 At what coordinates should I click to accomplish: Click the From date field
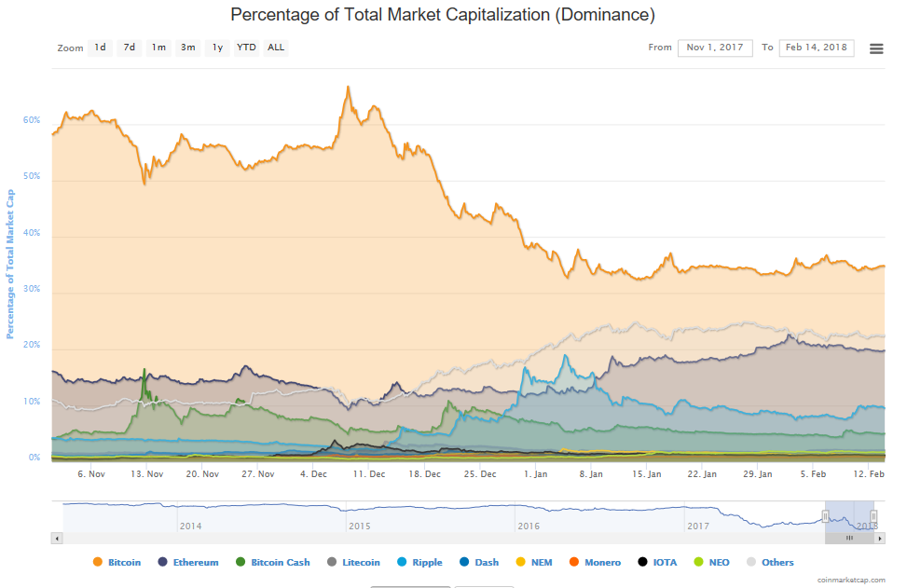pos(715,48)
